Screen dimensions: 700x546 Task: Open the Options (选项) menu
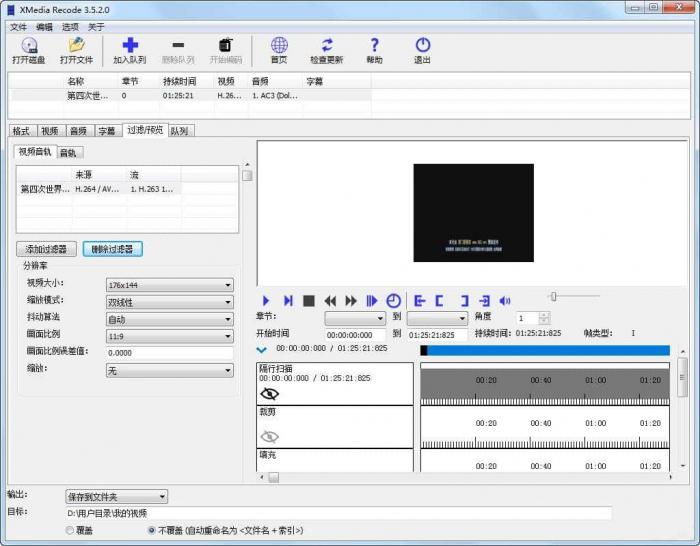click(x=71, y=27)
